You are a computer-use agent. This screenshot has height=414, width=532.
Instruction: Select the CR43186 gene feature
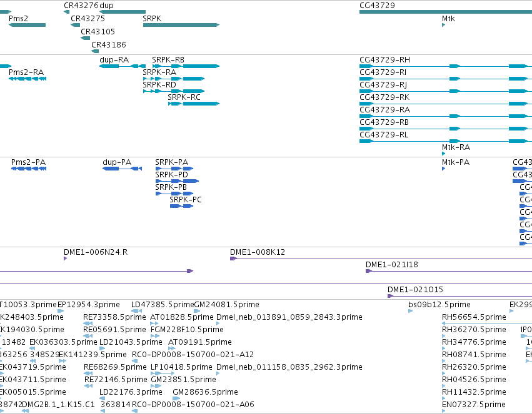pyautogui.click(x=95, y=51)
